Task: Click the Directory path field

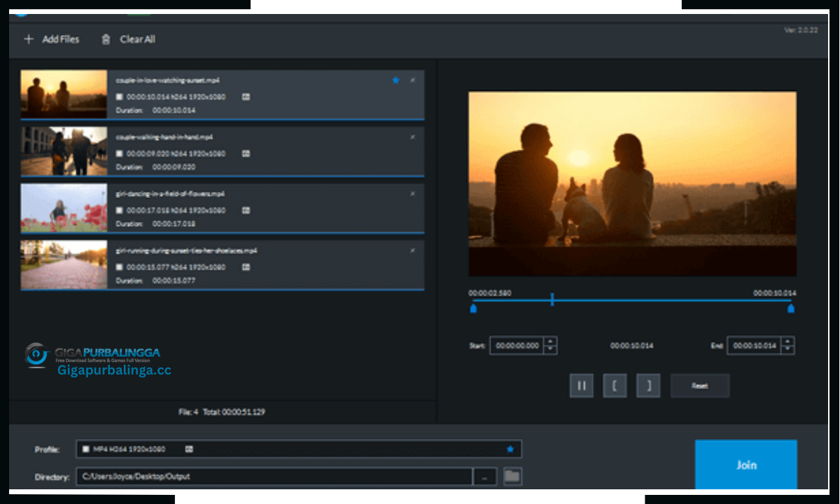Action: (274, 477)
